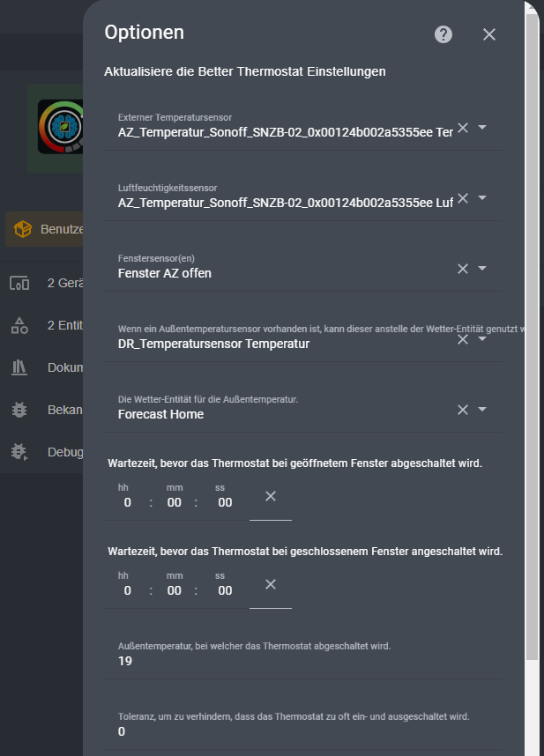
Task: Clear the open-window wait time duration
Action: pyautogui.click(x=271, y=497)
